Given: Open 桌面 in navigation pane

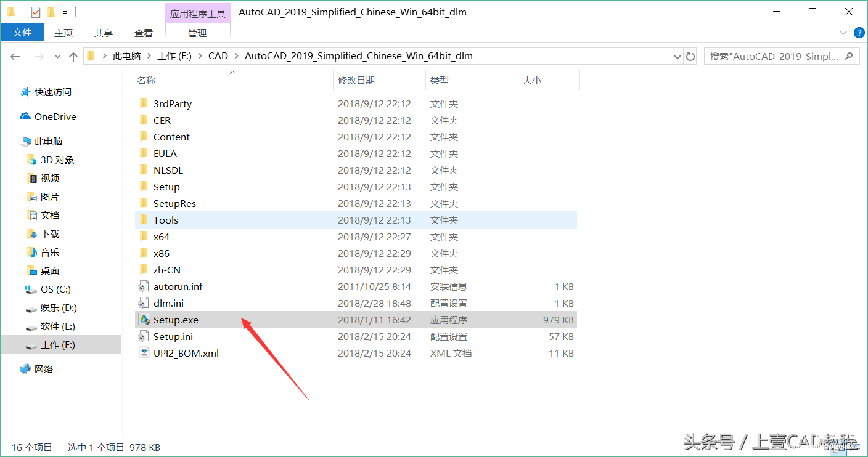Looking at the screenshot, I should coord(43,270).
